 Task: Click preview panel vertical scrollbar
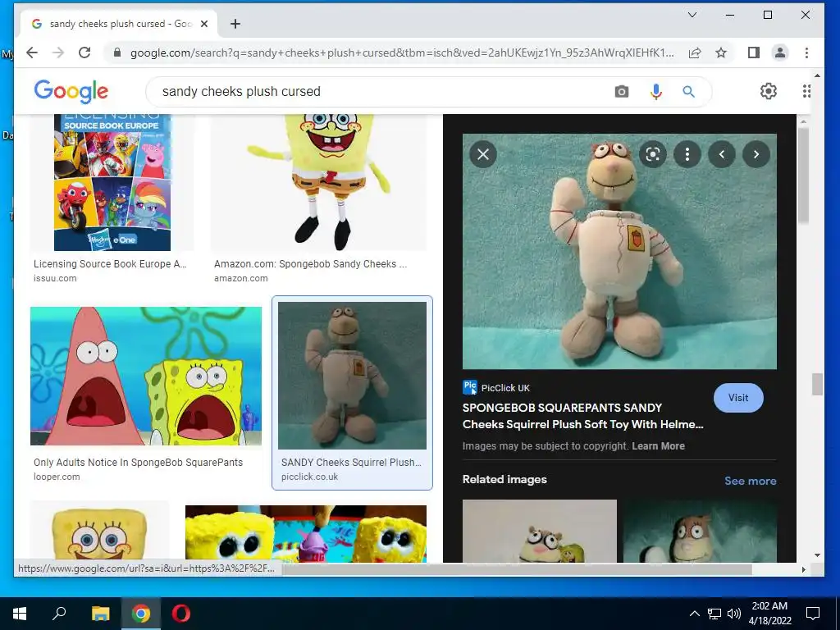tap(802, 177)
